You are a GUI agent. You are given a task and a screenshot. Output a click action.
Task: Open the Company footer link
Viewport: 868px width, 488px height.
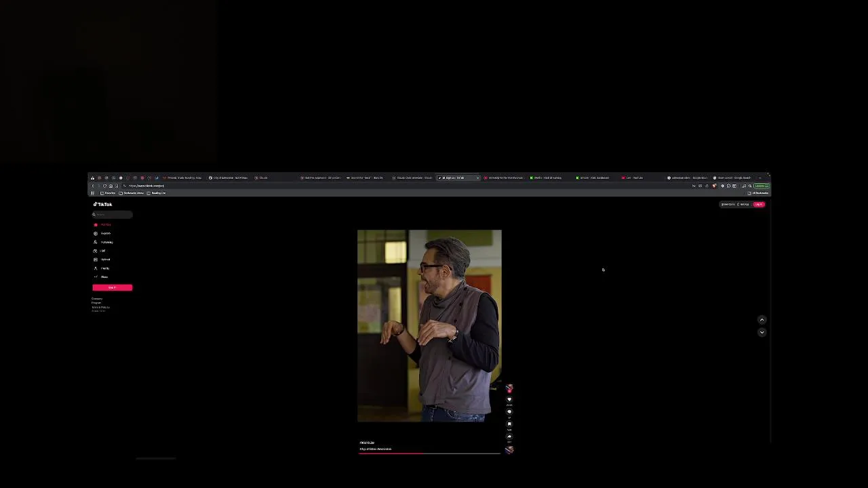click(x=97, y=299)
